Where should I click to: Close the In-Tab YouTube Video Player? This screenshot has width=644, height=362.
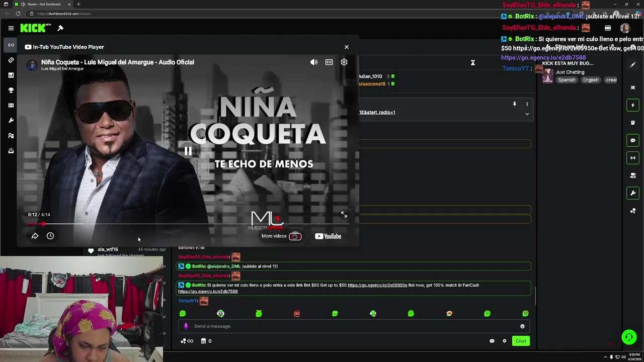click(x=346, y=47)
